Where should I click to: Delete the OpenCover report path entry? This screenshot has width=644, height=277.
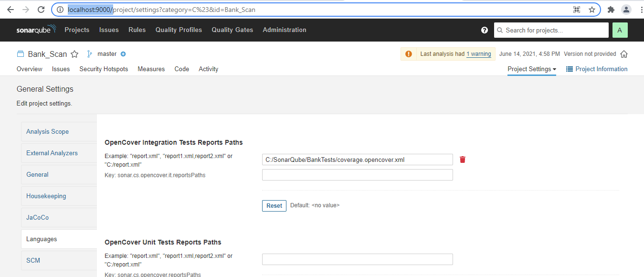pyautogui.click(x=462, y=159)
